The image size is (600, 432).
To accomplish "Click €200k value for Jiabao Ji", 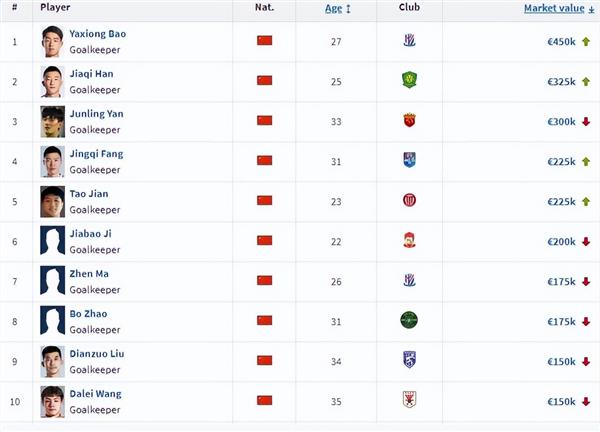I will click(561, 241).
